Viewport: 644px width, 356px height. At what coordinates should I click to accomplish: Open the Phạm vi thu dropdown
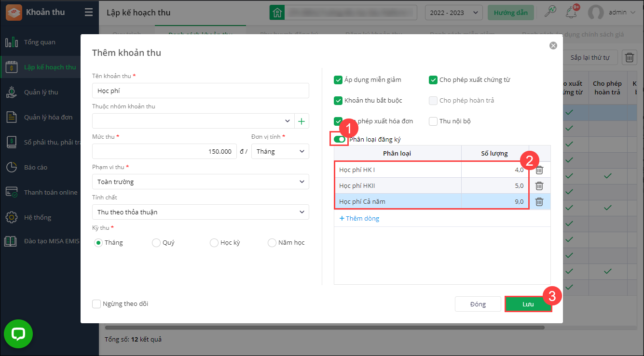click(x=200, y=182)
